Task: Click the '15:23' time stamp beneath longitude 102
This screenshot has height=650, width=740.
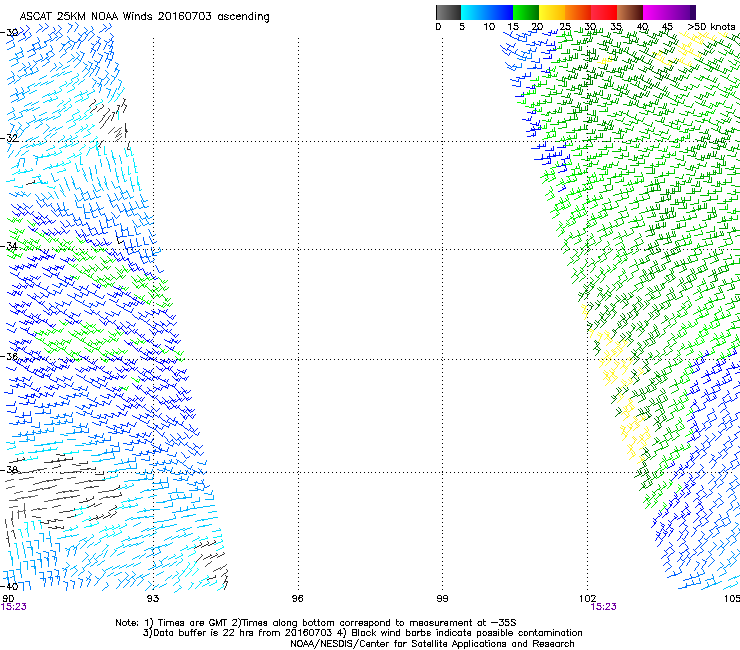Action: [x=603, y=607]
